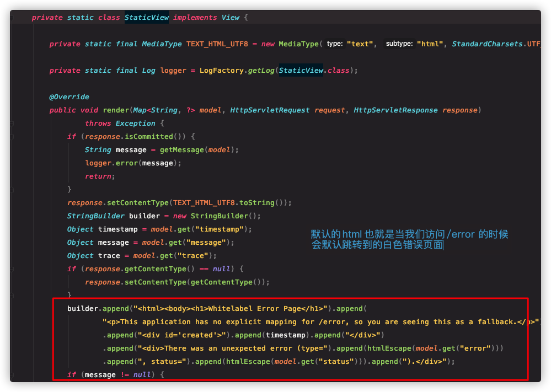Click the Exception type after throws
Viewport: 551px width, 392px height.
tap(135, 123)
